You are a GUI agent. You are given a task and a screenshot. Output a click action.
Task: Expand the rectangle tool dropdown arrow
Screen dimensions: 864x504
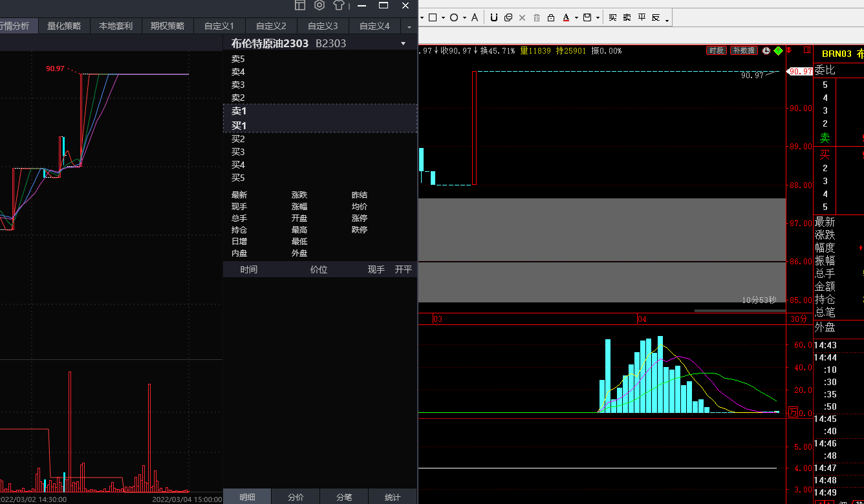pos(443,18)
